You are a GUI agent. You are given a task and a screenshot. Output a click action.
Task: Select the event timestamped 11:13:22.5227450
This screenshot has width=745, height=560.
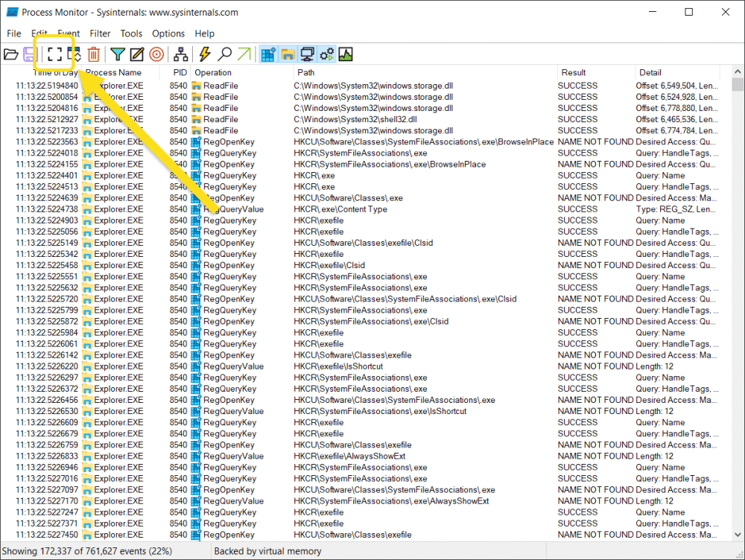coord(46,535)
